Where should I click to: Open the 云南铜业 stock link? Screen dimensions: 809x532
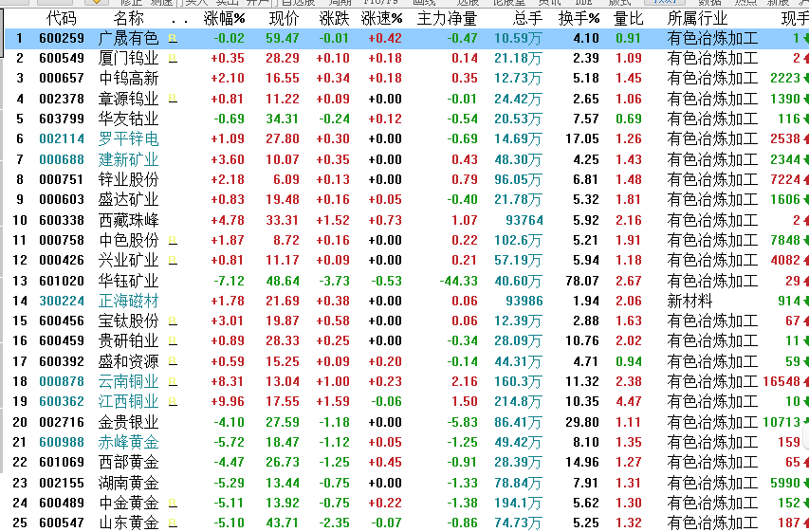coord(128,382)
